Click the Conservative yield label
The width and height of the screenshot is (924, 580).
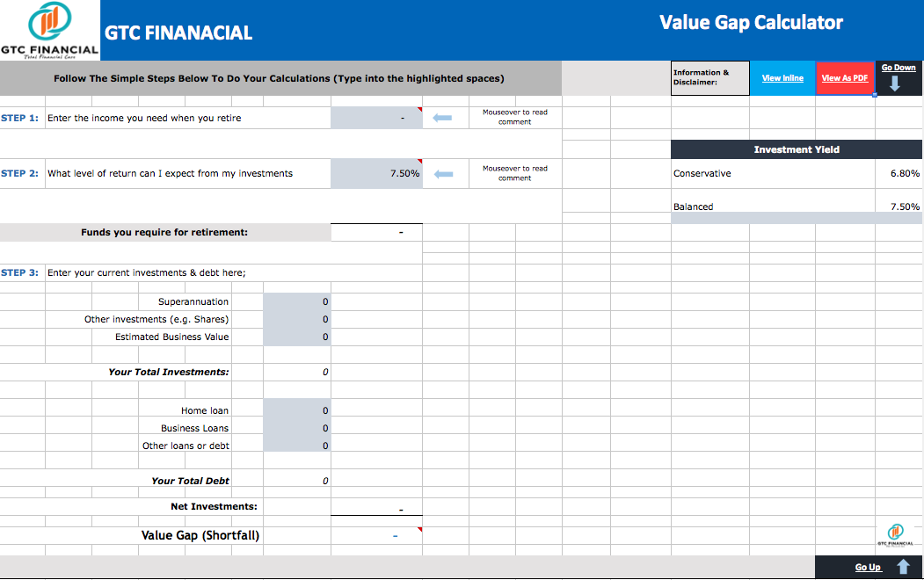pyautogui.click(x=702, y=173)
